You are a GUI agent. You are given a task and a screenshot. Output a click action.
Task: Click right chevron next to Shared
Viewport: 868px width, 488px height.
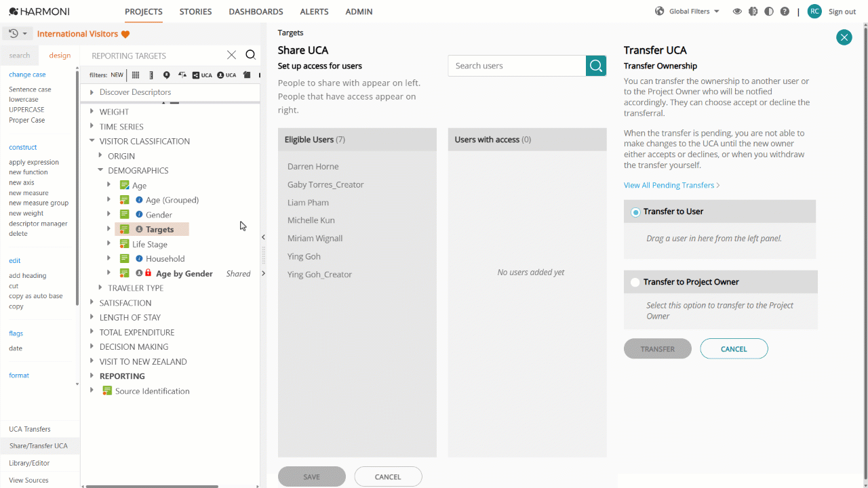click(263, 274)
